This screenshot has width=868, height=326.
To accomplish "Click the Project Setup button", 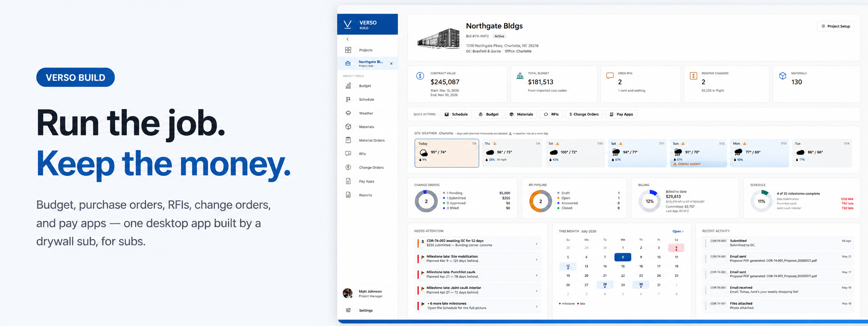I will [x=835, y=26].
